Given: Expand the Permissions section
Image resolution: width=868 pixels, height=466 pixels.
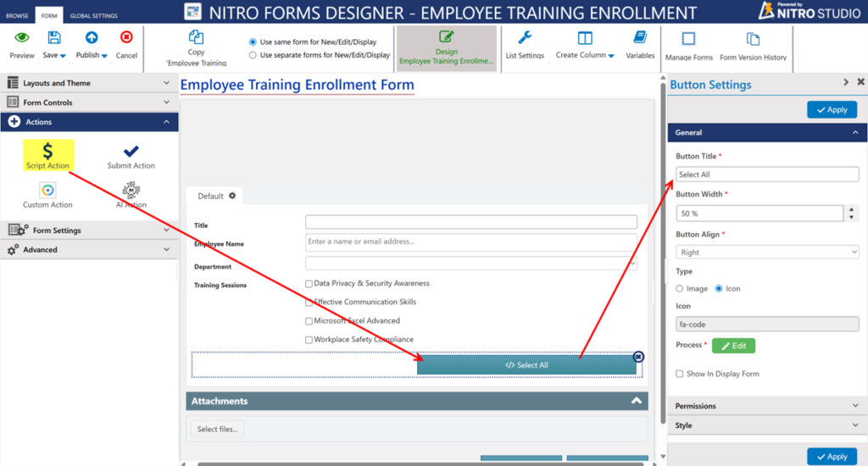Looking at the screenshot, I should pyautogui.click(x=767, y=406).
